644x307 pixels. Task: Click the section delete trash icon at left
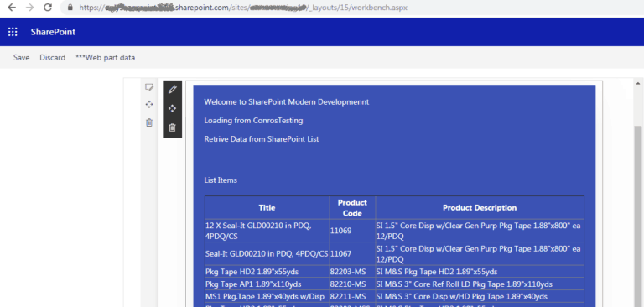point(149,122)
